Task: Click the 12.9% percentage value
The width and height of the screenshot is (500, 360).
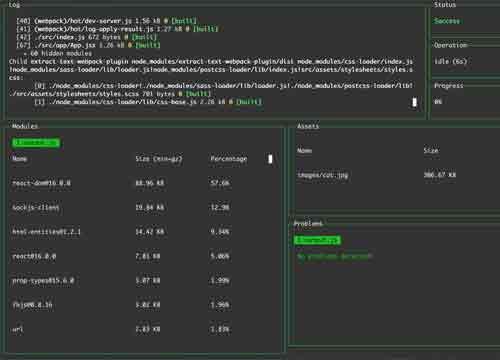Action: (220, 207)
